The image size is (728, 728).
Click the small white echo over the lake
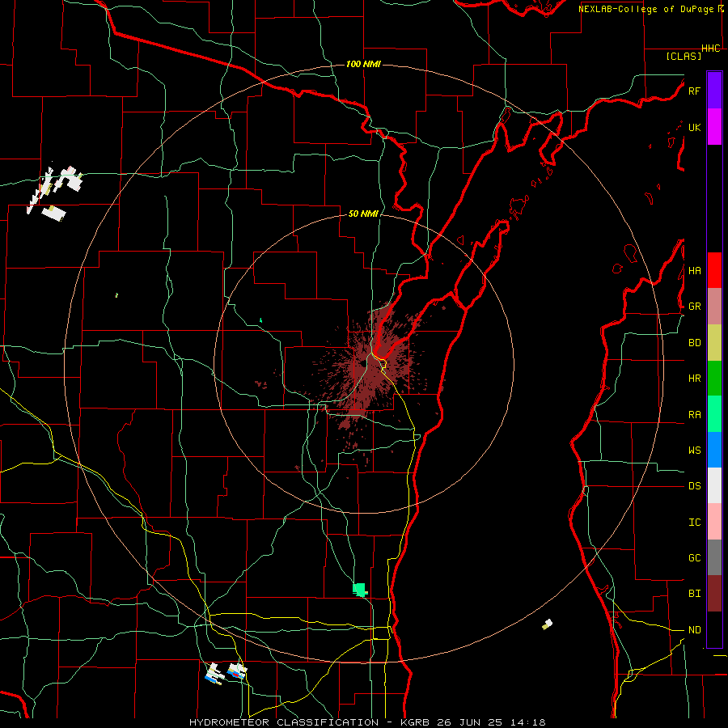(548, 624)
